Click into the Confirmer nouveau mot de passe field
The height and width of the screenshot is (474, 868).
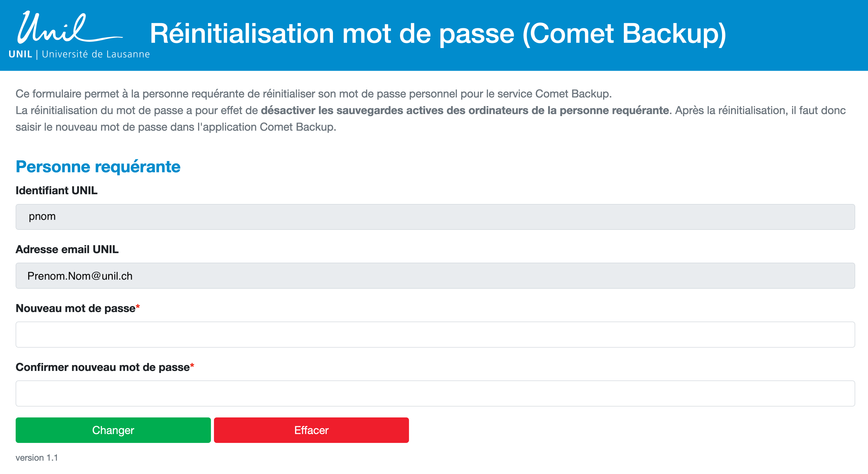click(x=435, y=393)
